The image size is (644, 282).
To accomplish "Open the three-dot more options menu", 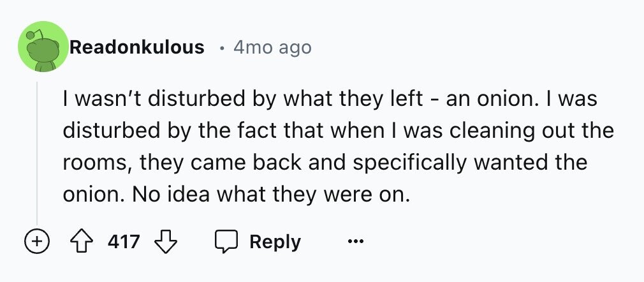I will pos(355,242).
